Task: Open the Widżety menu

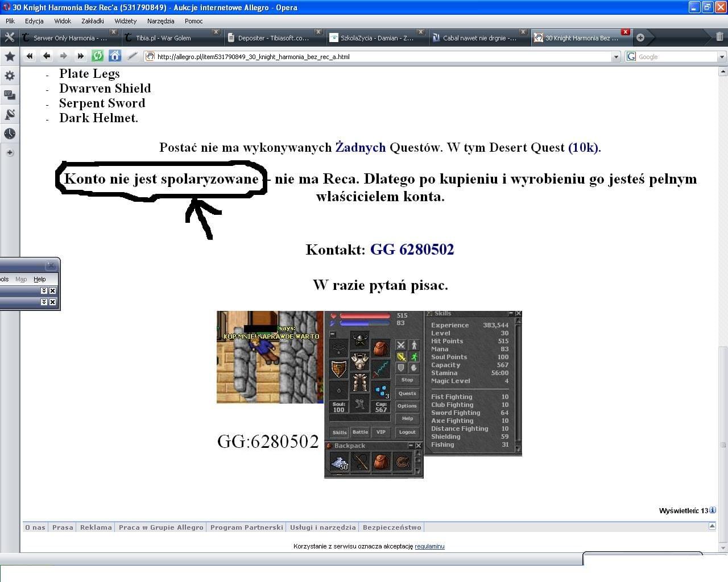Action: [125, 21]
